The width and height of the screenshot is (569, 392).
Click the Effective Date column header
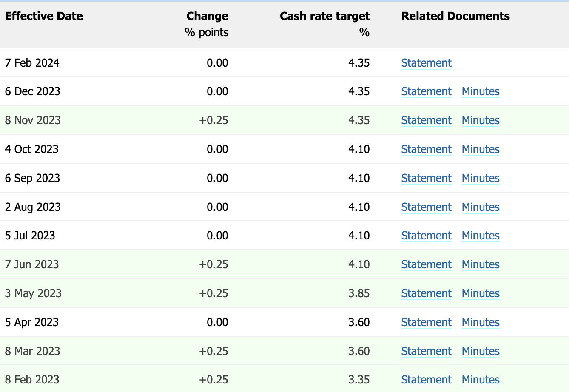[44, 16]
